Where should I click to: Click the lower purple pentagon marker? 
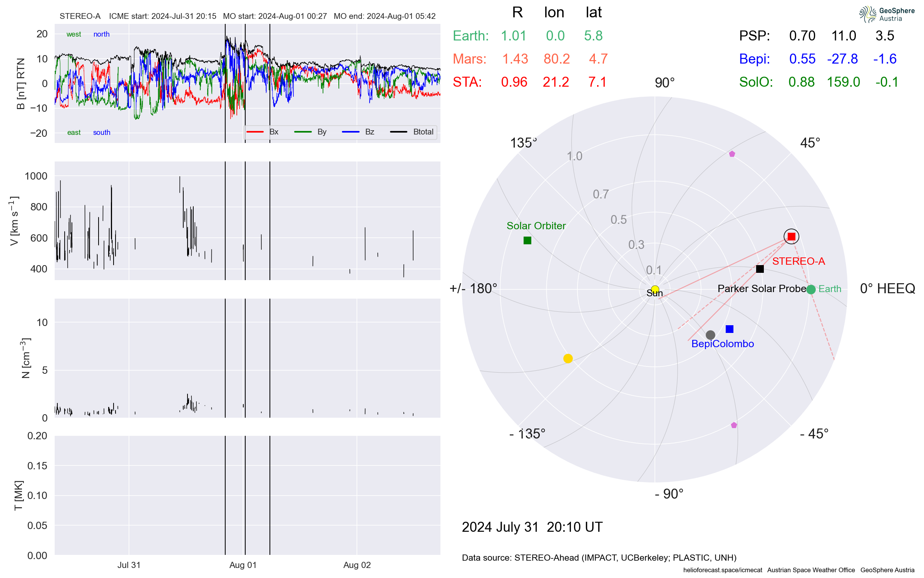[x=734, y=425]
